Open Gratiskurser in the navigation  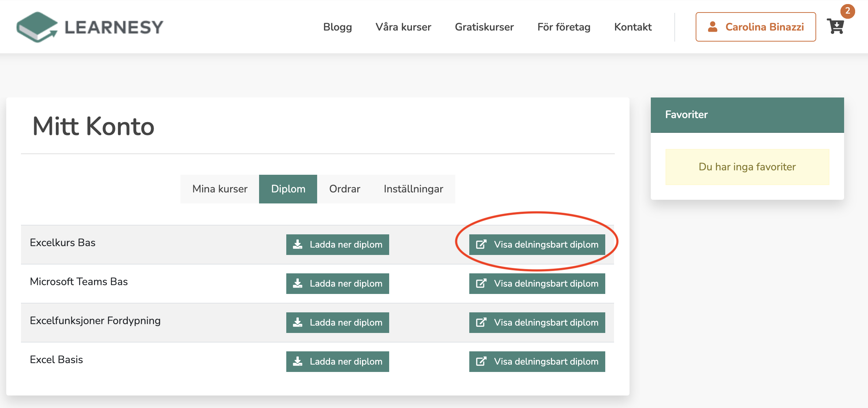tap(484, 27)
